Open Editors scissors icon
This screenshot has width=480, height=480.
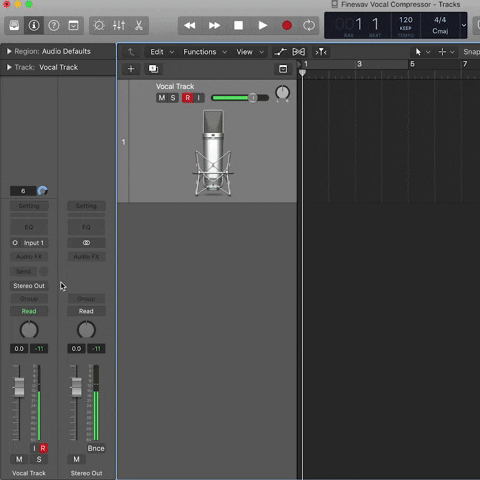click(x=138, y=25)
